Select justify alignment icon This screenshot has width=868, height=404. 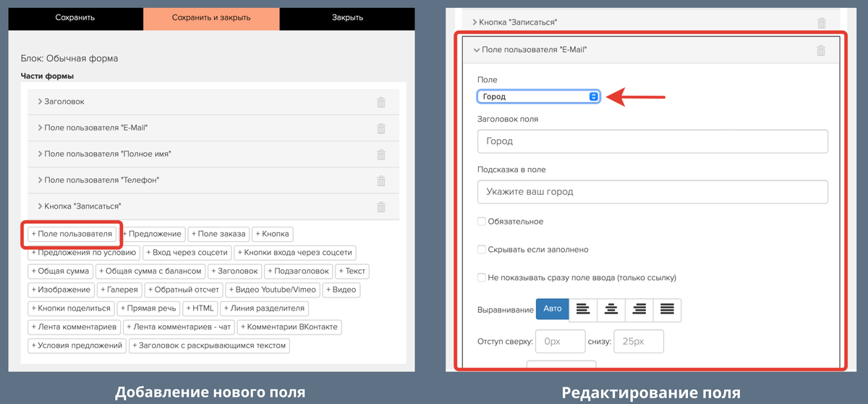click(x=668, y=310)
